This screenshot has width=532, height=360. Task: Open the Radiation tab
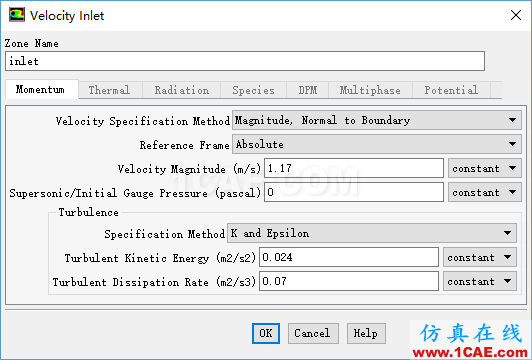pyautogui.click(x=182, y=90)
